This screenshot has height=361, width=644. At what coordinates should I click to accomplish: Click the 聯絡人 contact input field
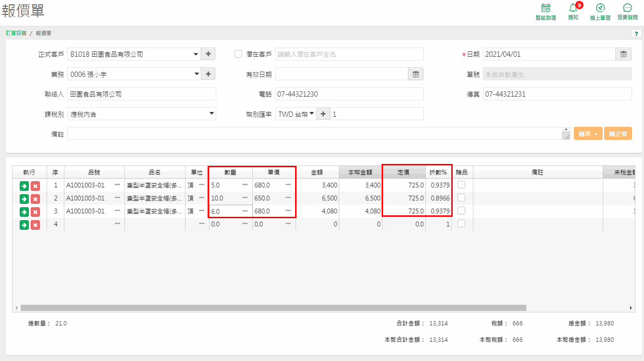coord(142,94)
